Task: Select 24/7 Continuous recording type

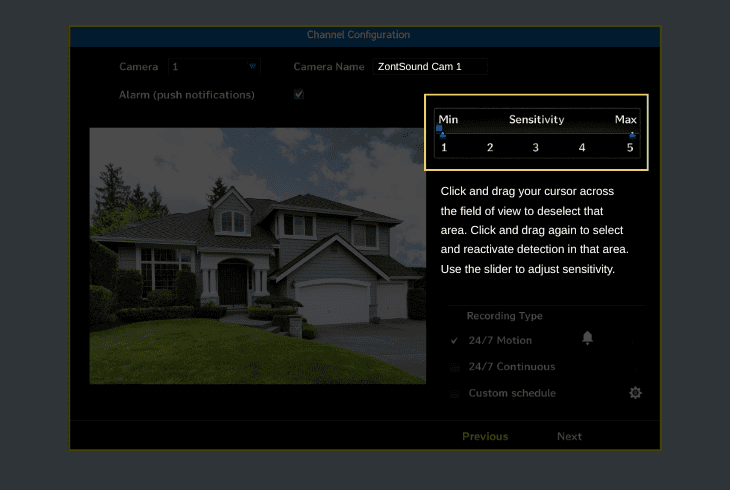Action: pyautogui.click(x=512, y=367)
